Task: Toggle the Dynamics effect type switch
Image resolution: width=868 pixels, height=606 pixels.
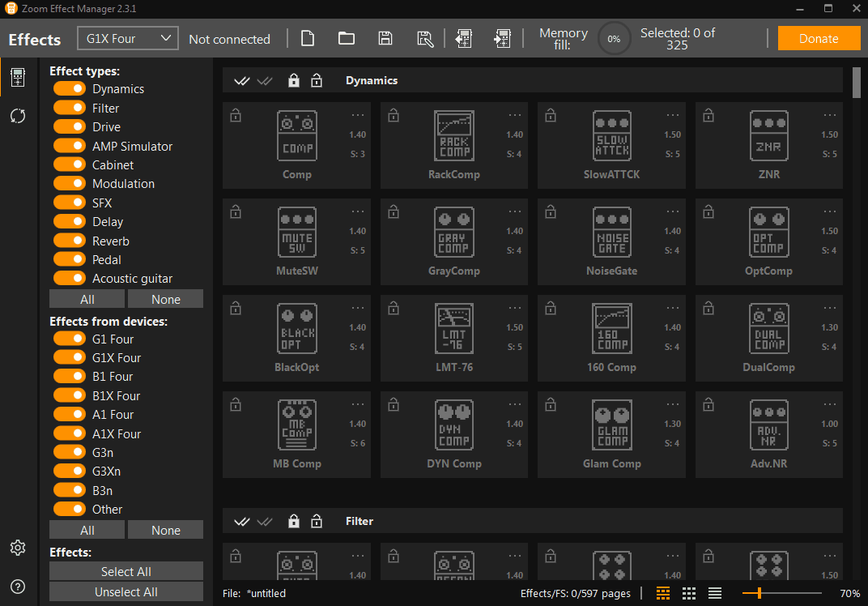Action: tap(70, 89)
